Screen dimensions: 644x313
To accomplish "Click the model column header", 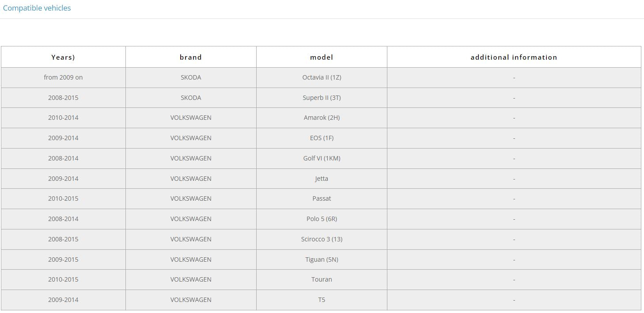I will (x=322, y=57).
